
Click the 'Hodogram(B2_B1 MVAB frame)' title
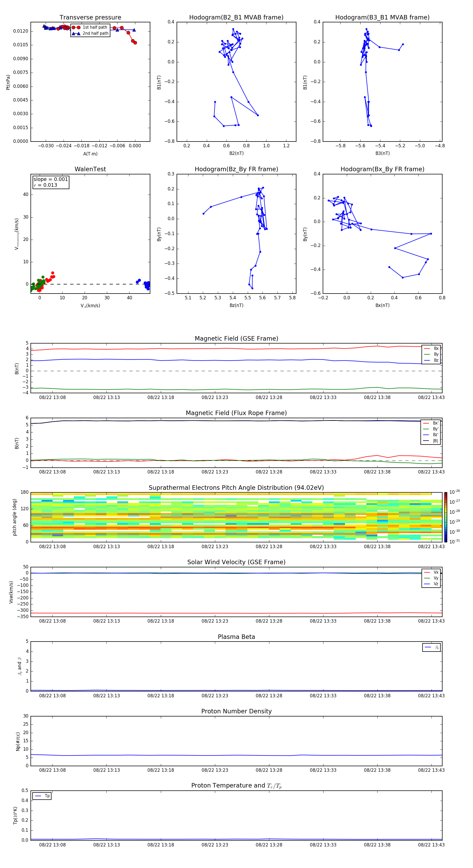(236, 18)
